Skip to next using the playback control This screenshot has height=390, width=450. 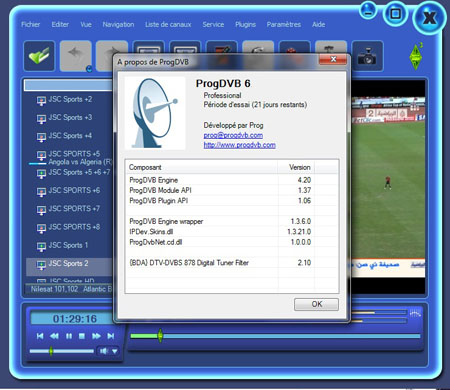[x=111, y=336]
